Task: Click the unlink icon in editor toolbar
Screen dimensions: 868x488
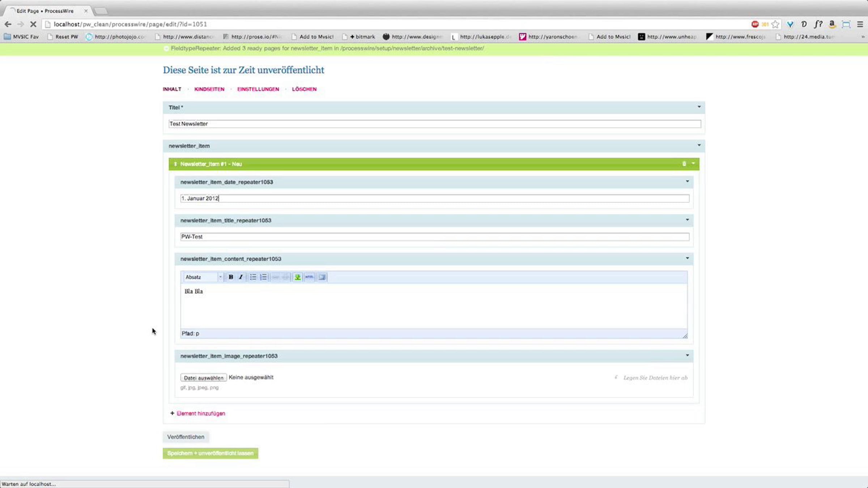Action: 285,277
